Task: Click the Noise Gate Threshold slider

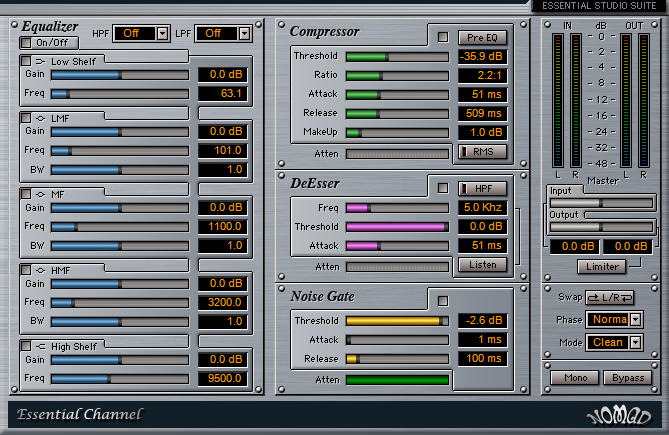Action: tap(397, 321)
